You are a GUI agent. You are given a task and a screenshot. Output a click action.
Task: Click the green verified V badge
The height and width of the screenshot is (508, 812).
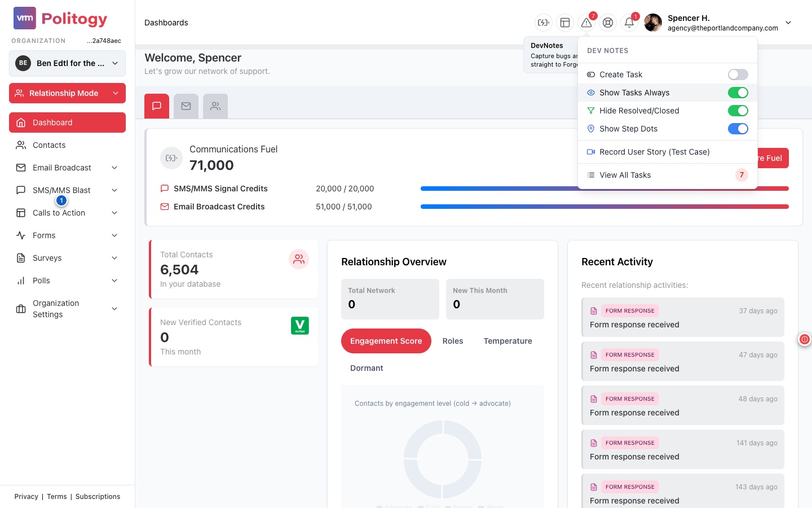point(300,326)
